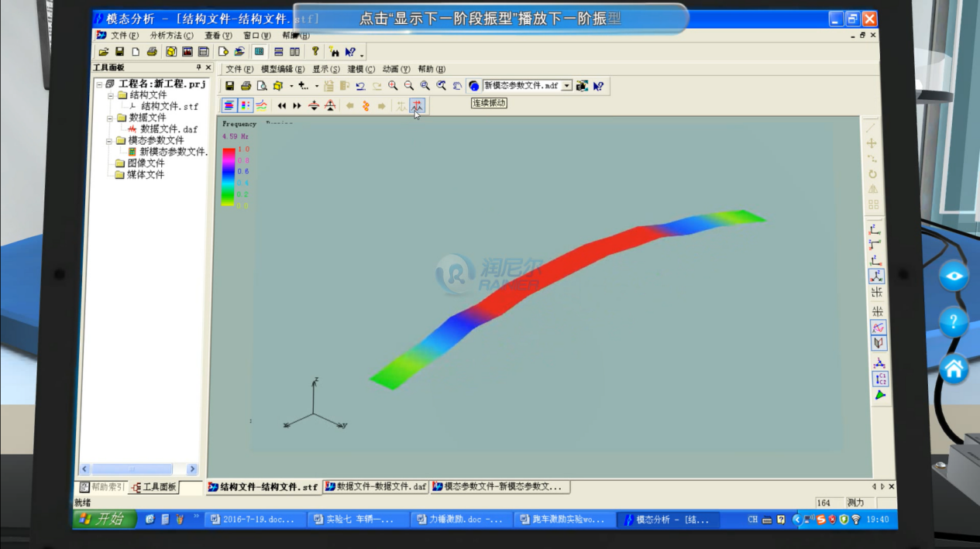Click the zoom out magnifier icon
This screenshot has height=549, width=980.
click(x=408, y=86)
